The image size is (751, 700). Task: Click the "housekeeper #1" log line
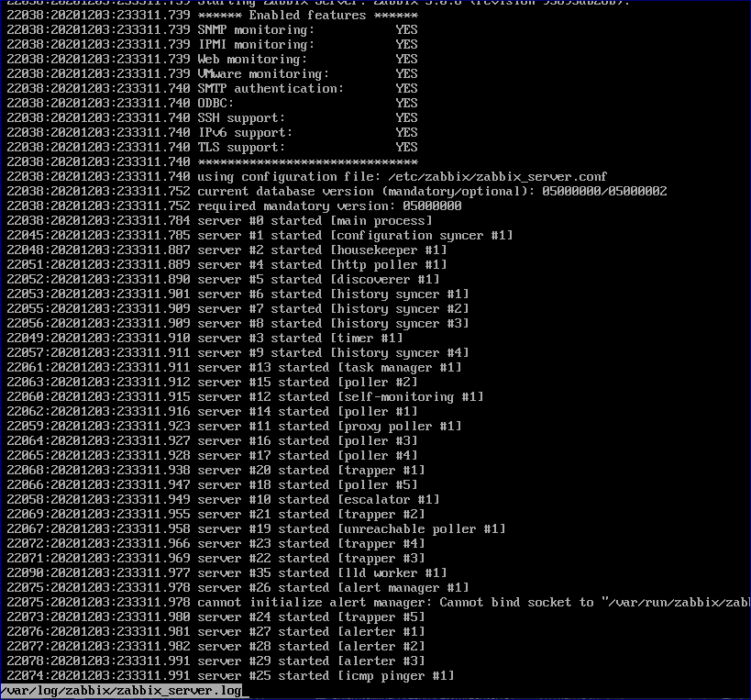[227, 250]
